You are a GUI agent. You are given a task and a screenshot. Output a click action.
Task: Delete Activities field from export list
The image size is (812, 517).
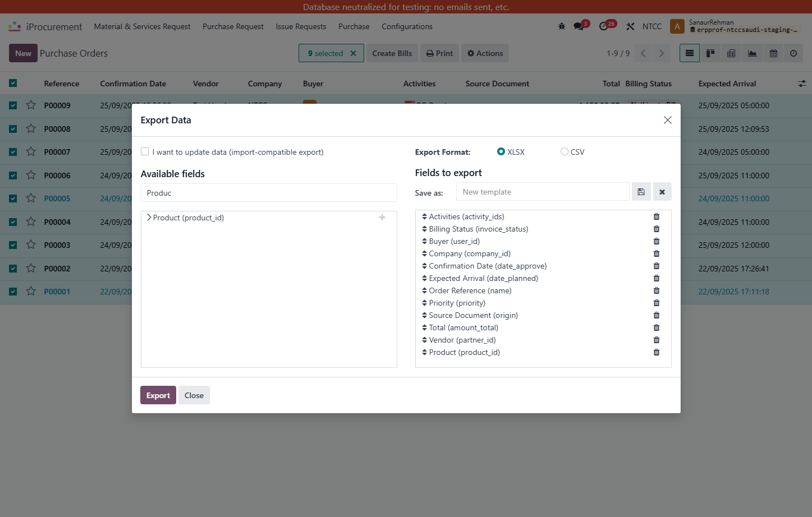657,216
